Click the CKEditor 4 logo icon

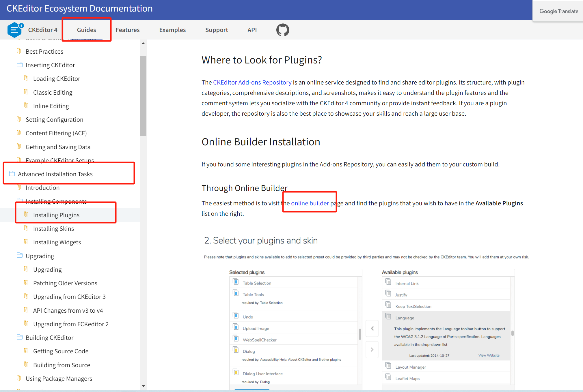pyautogui.click(x=14, y=30)
